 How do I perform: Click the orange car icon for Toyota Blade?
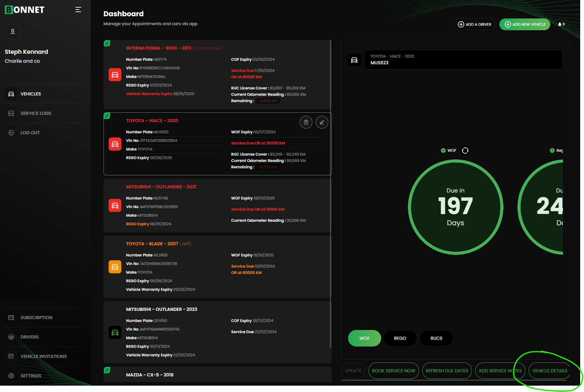pos(115,267)
